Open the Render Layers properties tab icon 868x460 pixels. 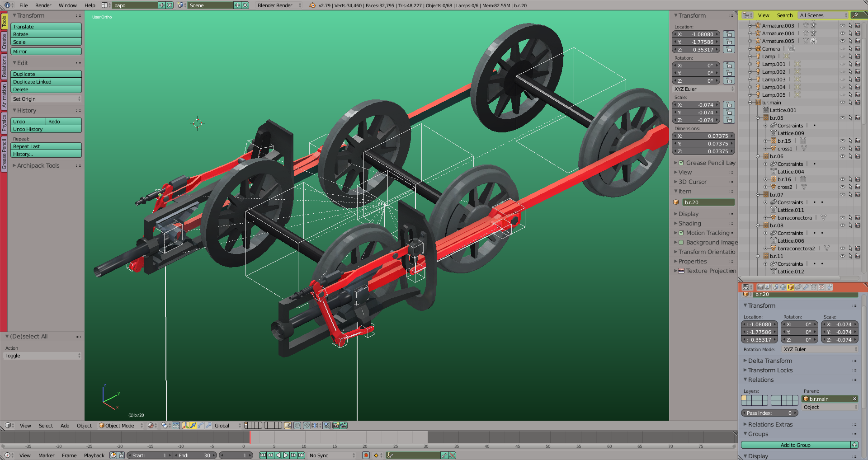point(768,287)
